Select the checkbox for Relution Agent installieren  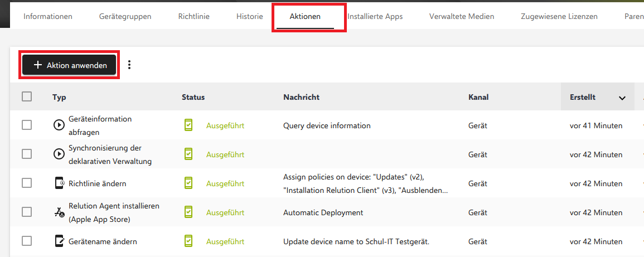point(27,212)
